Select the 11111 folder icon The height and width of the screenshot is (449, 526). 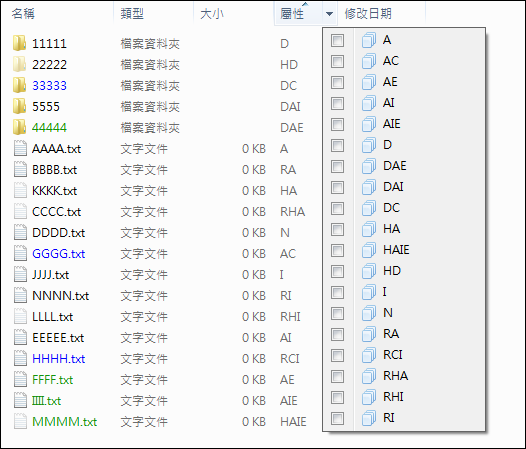click(19, 43)
